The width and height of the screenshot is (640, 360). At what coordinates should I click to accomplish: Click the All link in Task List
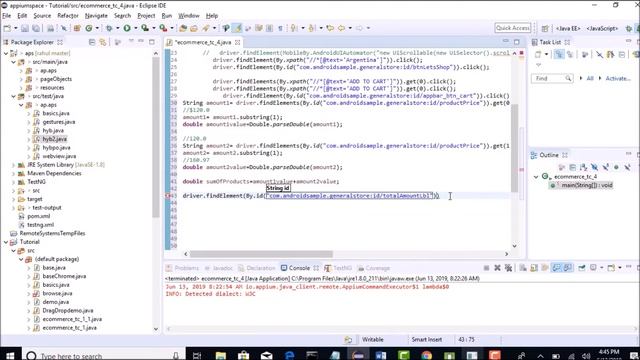tap(590, 78)
